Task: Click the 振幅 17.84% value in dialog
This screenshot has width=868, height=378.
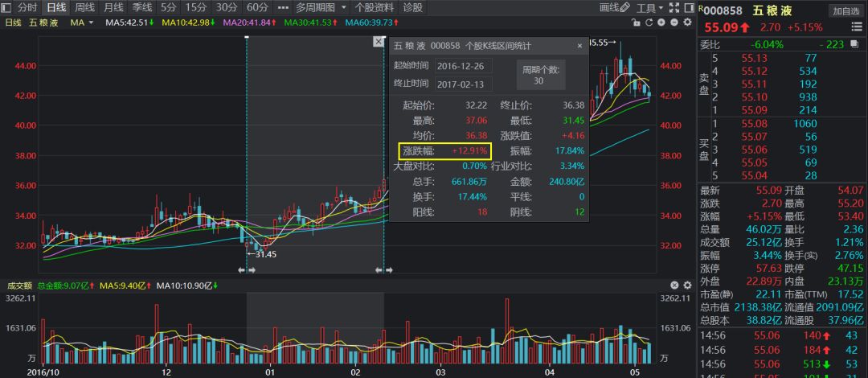Action: tap(568, 150)
